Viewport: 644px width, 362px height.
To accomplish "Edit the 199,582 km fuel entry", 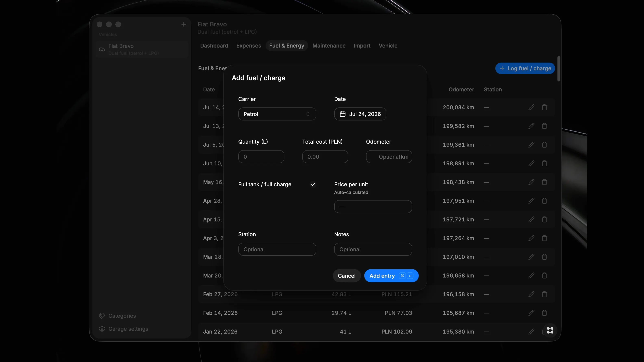I will click(531, 126).
